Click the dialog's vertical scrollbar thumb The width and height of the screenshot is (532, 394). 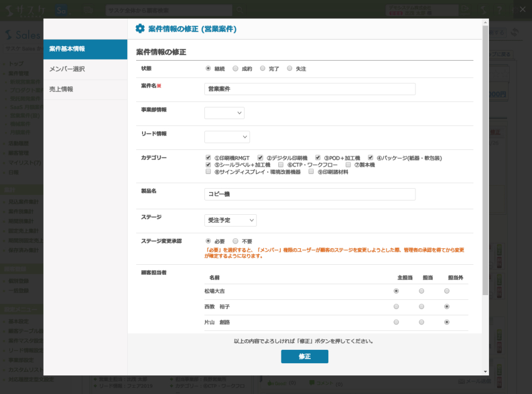[485, 160]
